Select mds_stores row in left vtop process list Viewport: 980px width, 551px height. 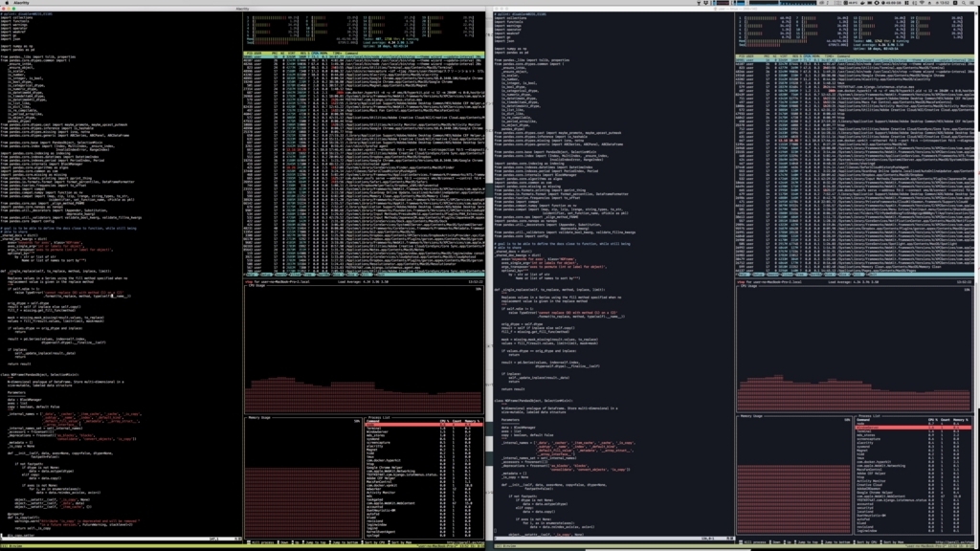424,435
